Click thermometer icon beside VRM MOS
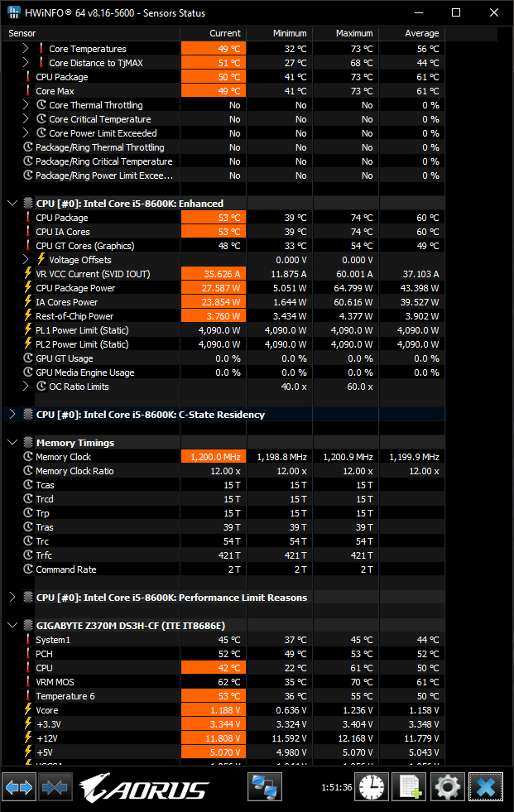This screenshot has width=514, height=812. tap(28, 682)
